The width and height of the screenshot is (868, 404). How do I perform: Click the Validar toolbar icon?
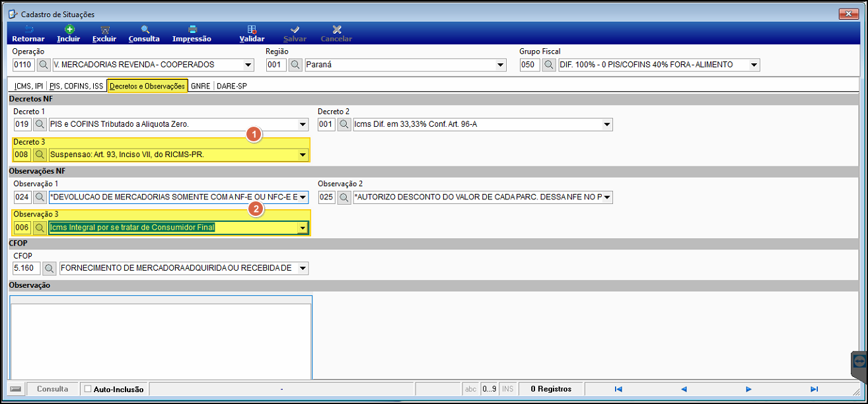click(x=252, y=29)
